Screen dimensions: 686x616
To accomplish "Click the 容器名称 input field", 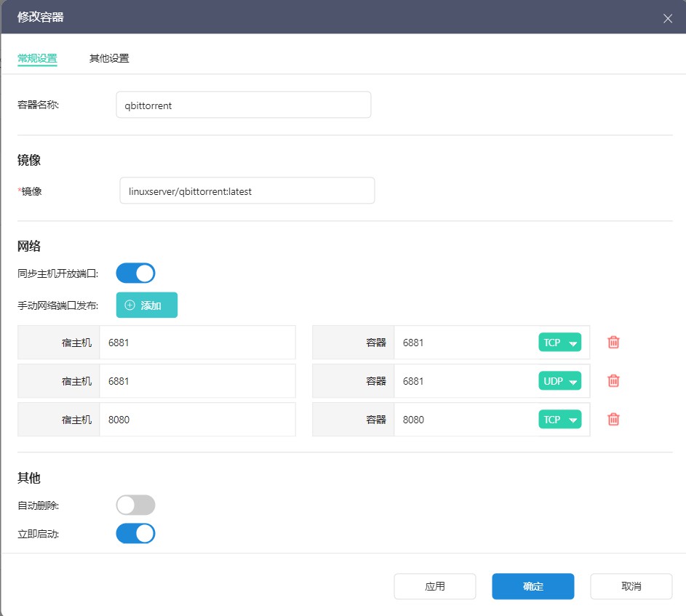I will tap(243, 105).
